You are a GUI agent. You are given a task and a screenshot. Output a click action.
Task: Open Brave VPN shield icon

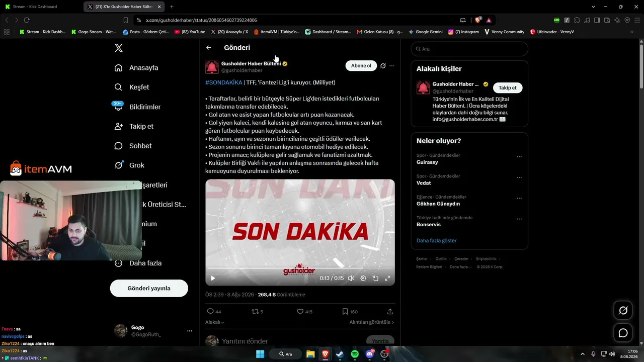point(627,20)
